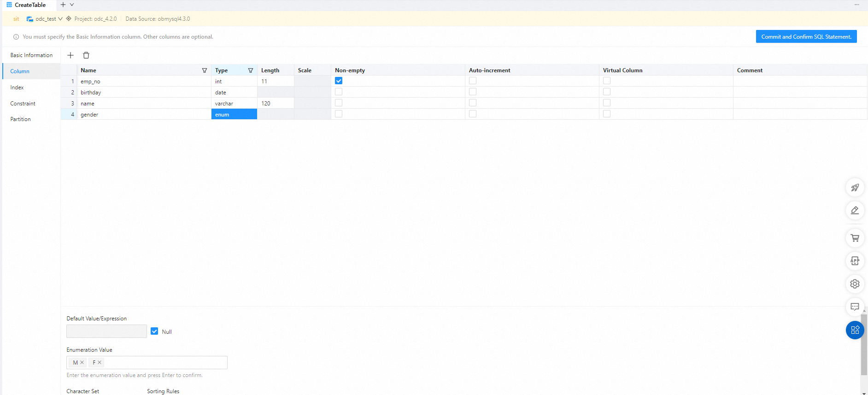Remove the M enumeration value tag
868x395 pixels.
pyautogui.click(x=82, y=363)
